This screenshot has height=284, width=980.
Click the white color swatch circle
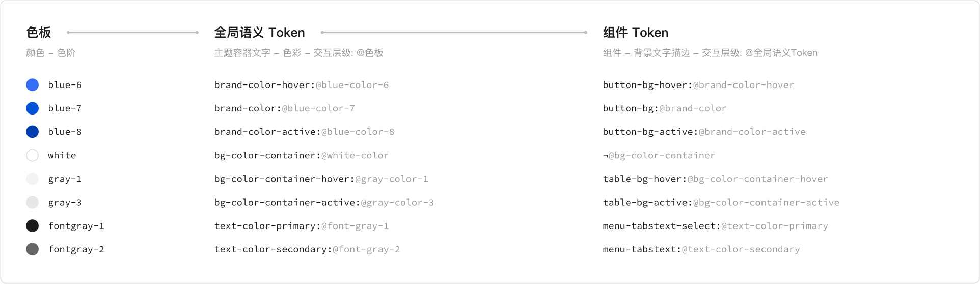[32, 155]
